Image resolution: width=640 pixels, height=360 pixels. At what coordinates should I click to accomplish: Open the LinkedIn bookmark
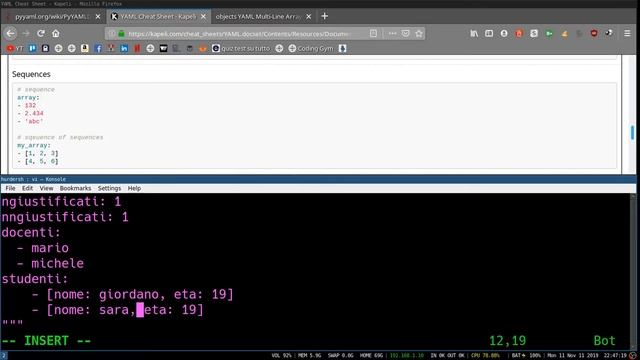(x=124, y=49)
